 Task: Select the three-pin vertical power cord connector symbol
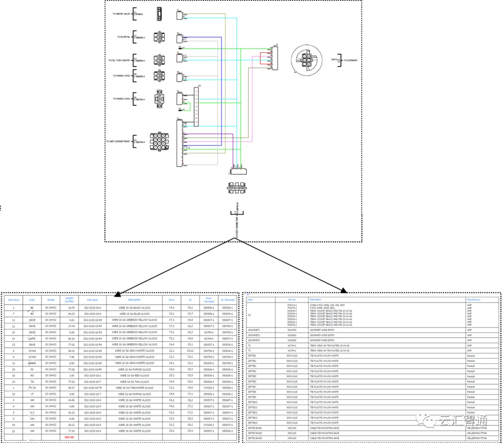click(x=159, y=98)
